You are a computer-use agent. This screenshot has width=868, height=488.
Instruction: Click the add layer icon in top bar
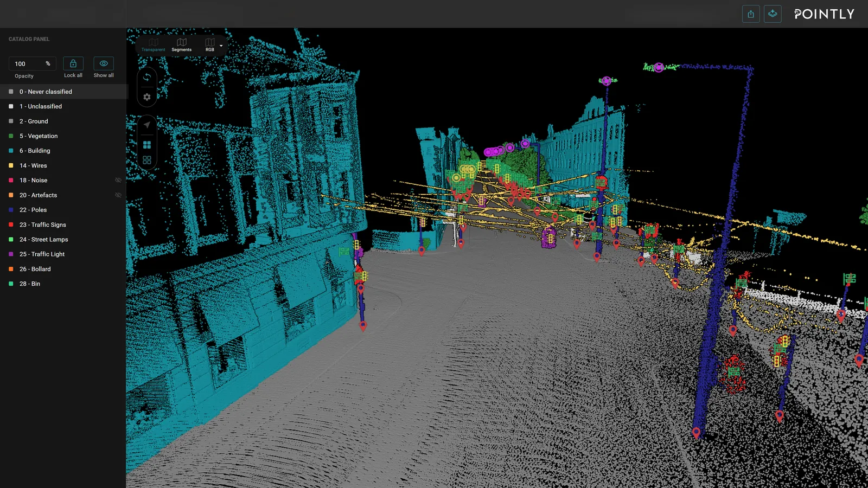(x=773, y=14)
